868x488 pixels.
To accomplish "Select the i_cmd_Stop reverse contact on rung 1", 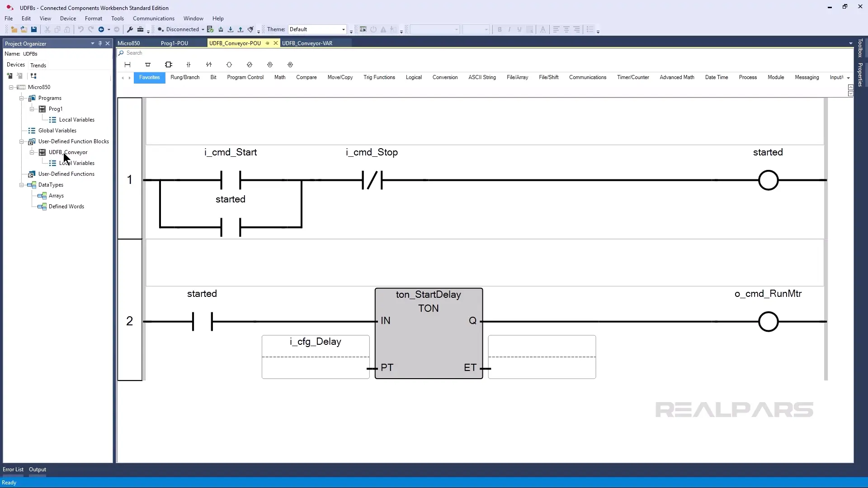I will click(x=373, y=180).
